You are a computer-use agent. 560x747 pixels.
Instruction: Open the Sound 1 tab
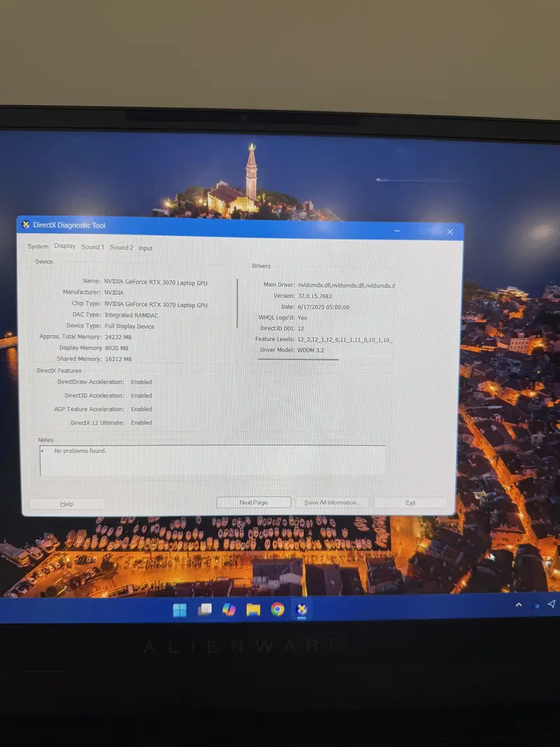tap(93, 247)
